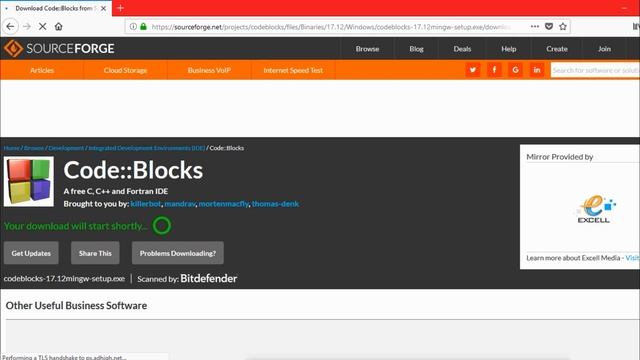This screenshot has height=360, width=640.
Task: Open killerbot contributor link
Action: pyautogui.click(x=146, y=204)
